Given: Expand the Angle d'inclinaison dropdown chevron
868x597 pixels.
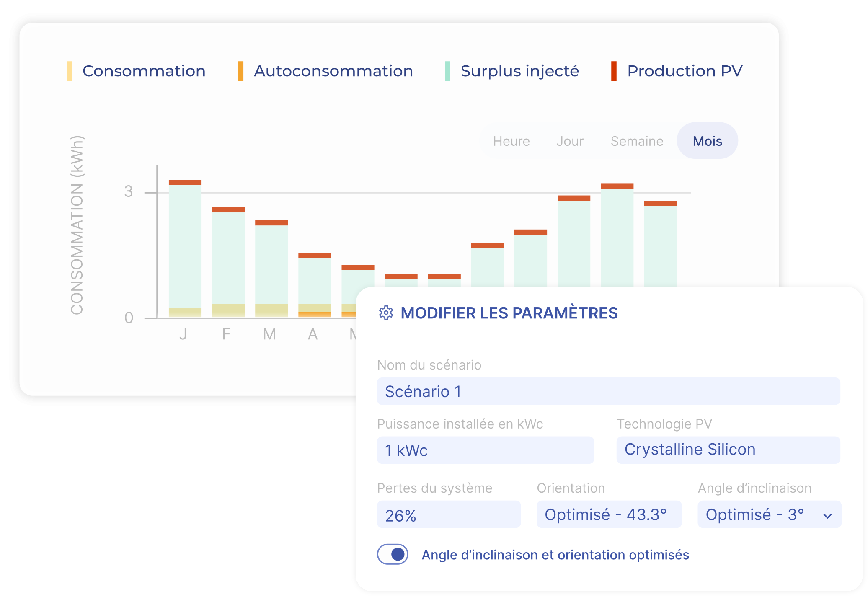Looking at the screenshot, I should pos(827,516).
